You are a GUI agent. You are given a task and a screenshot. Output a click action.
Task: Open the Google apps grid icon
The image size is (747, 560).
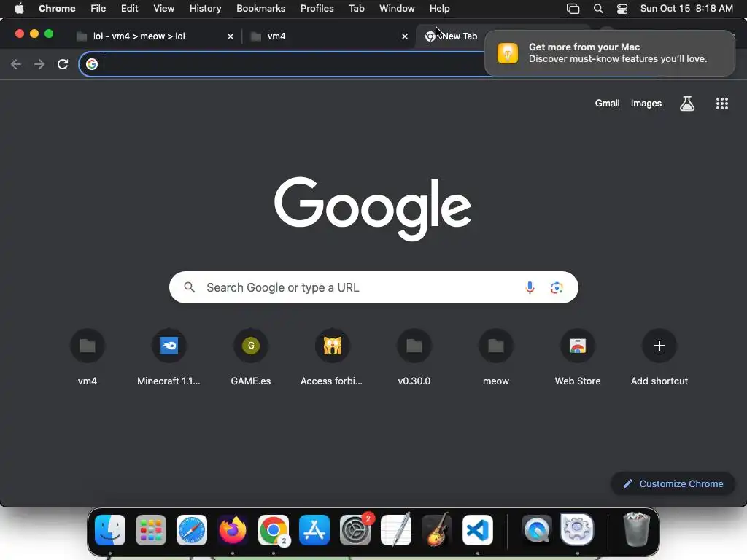pyautogui.click(x=721, y=104)
